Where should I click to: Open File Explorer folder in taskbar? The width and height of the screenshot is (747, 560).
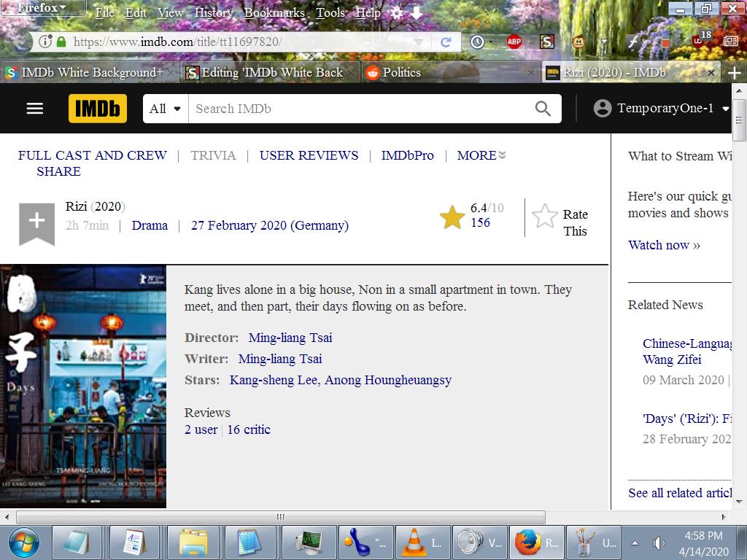[x=193, y=542]
